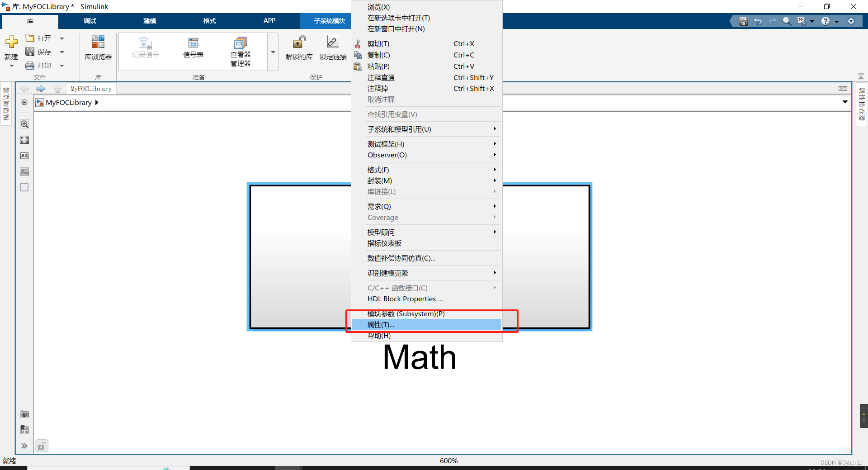
Task: Expand the 新建 dropdown arrow
Action: pyautogui.click(x=12, y=66)
